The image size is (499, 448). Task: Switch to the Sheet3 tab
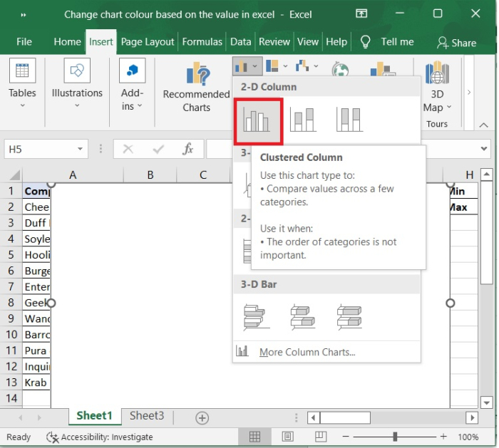click(x=146, y=416)
